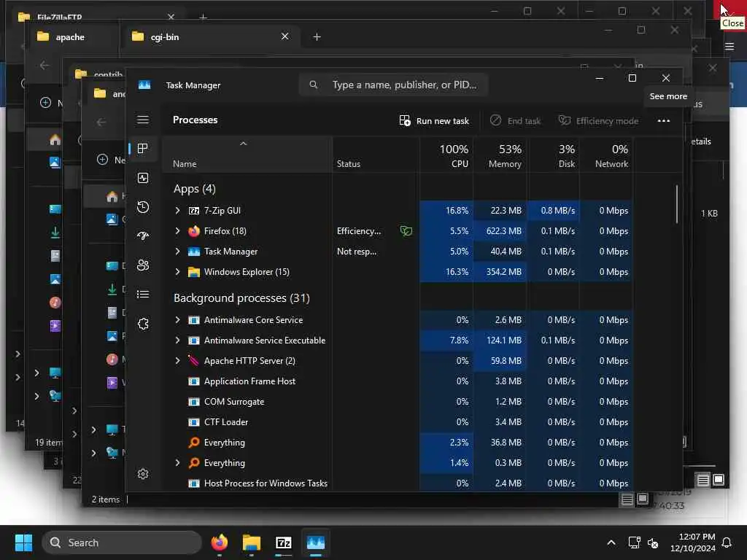Open Firefox from the taskbar

[x=219, y=542]
